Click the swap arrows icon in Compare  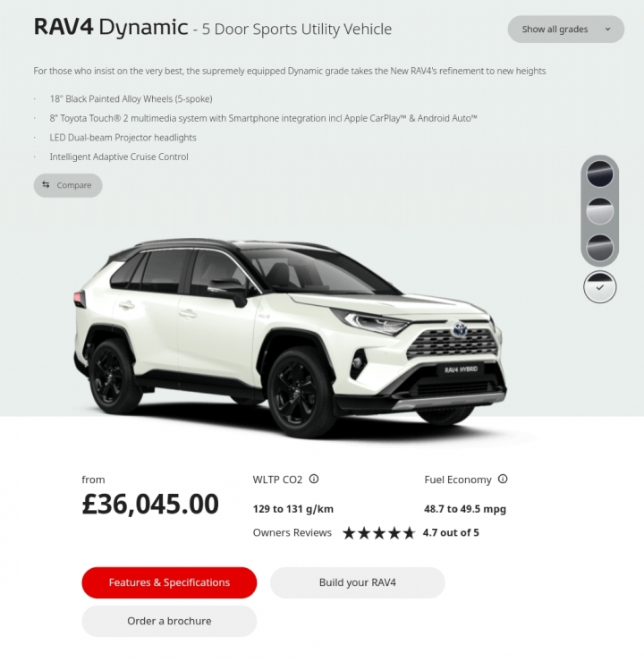coord(46,184)
